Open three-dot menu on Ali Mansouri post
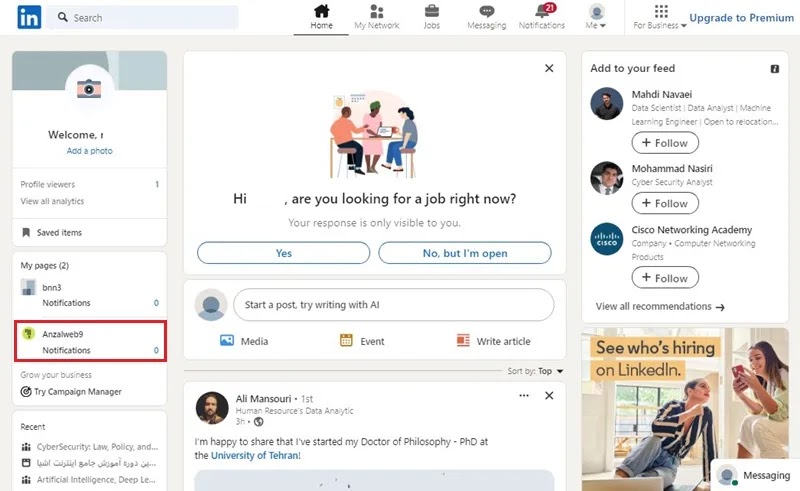Screen dimensions: 800x491 (x=524, y=396)
